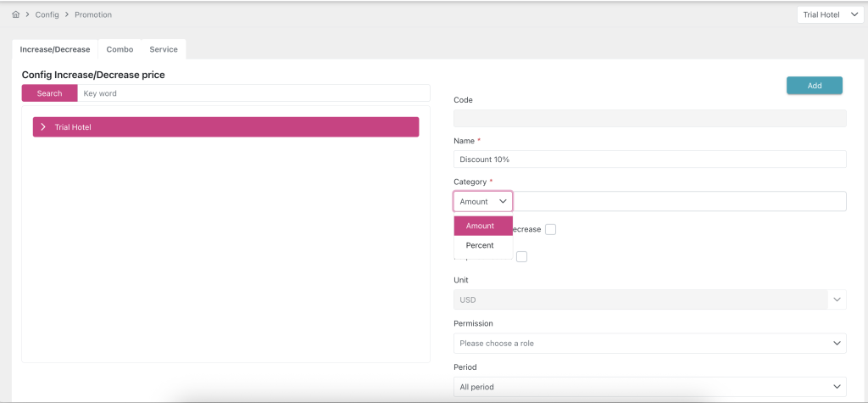The height and width of the screenshot is (403, 868).
Task: Toggle the Category Amount dropdown
Action: pos(483,202)
